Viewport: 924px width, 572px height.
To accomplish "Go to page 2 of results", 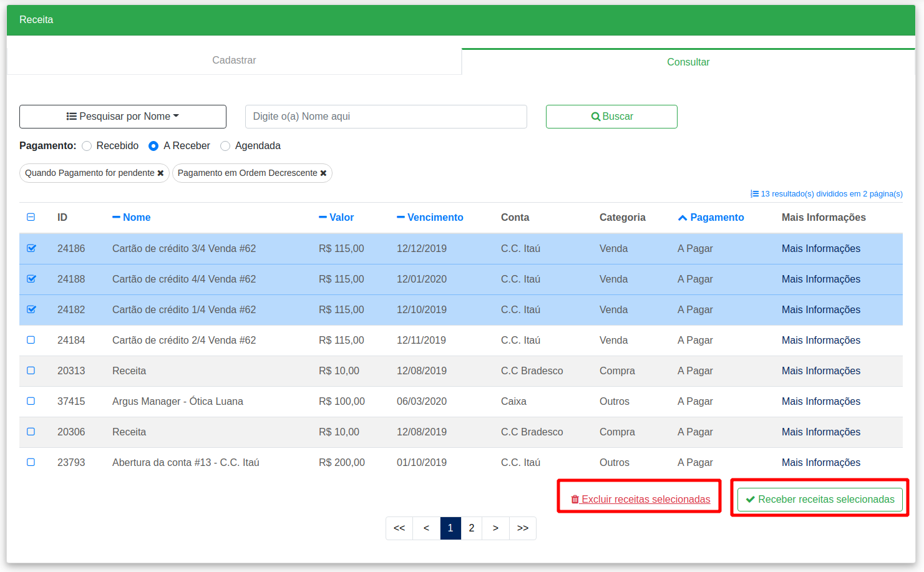I will pos(472,528).
